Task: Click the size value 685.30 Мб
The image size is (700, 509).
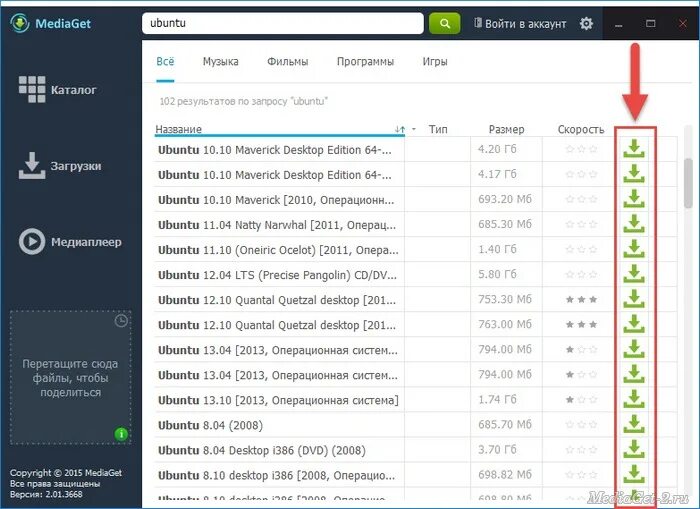Action: [x=505, y=224]
